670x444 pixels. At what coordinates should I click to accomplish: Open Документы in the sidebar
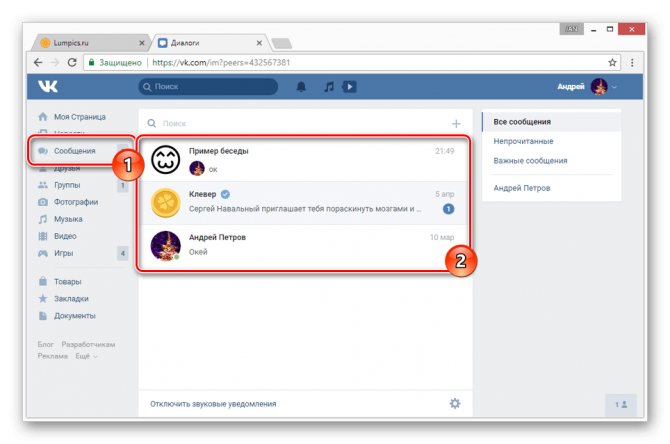tap(74, 316)
